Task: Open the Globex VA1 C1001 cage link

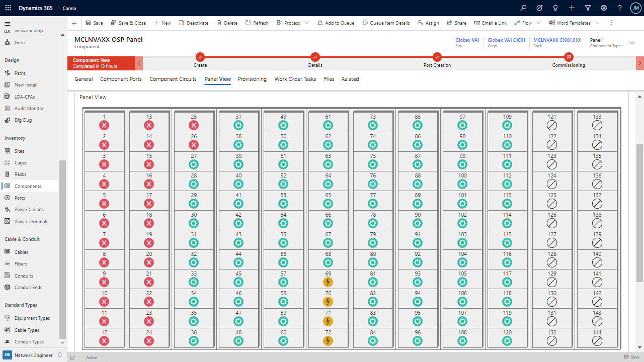Action: click(506, 40)
